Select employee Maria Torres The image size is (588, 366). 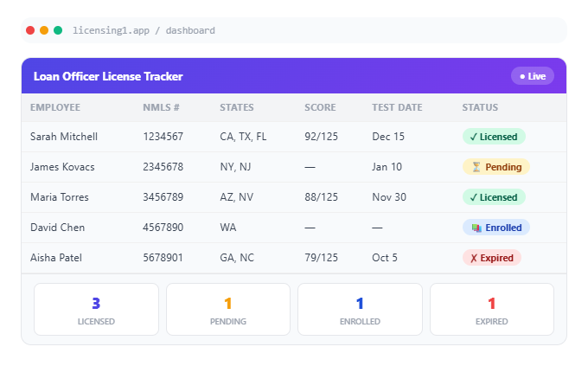tap(60, 197)
